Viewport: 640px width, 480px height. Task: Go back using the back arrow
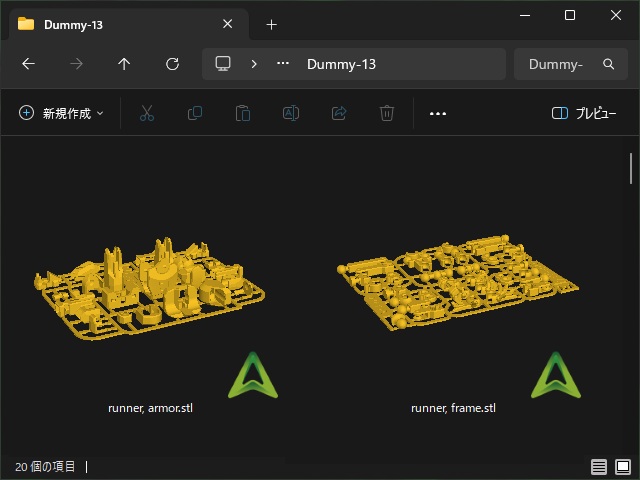pos(28,64)
